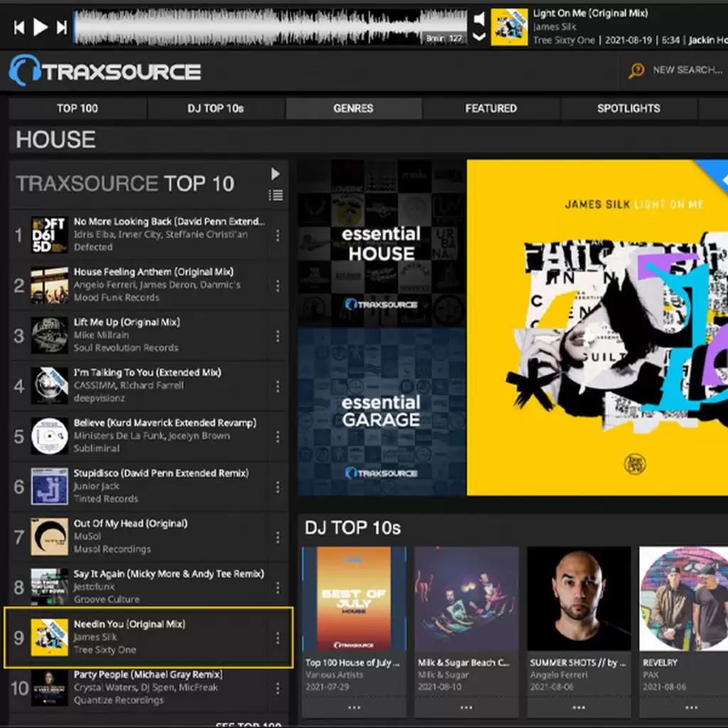Seek within the track waveform
The height and width of the screenshot is (728, 728).
pos(270,27)
